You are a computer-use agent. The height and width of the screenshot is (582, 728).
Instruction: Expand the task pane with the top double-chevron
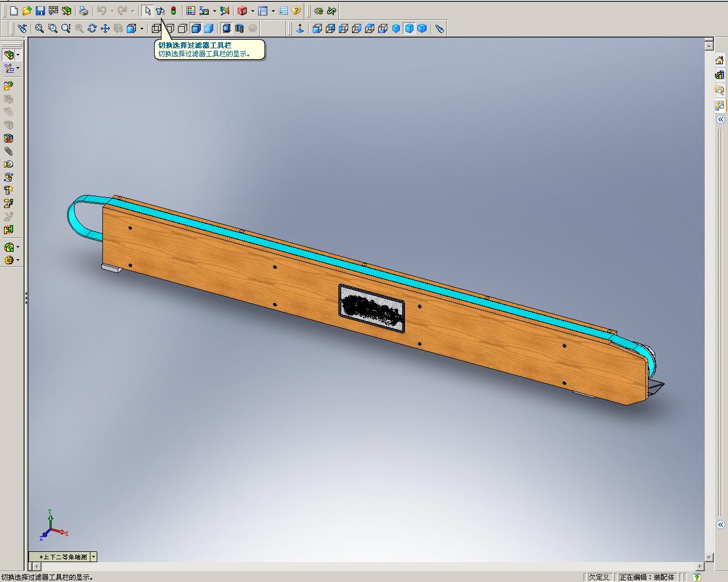(x=720, y=119)
